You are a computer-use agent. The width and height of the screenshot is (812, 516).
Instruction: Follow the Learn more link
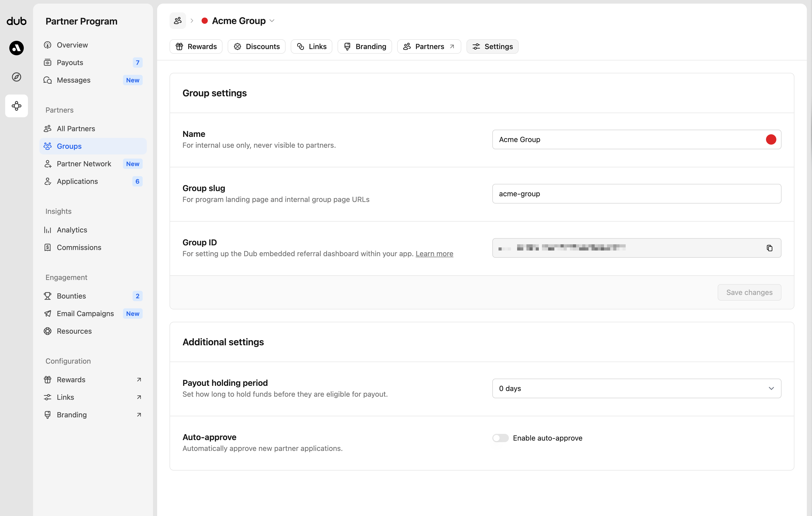(x=434, y=253)
